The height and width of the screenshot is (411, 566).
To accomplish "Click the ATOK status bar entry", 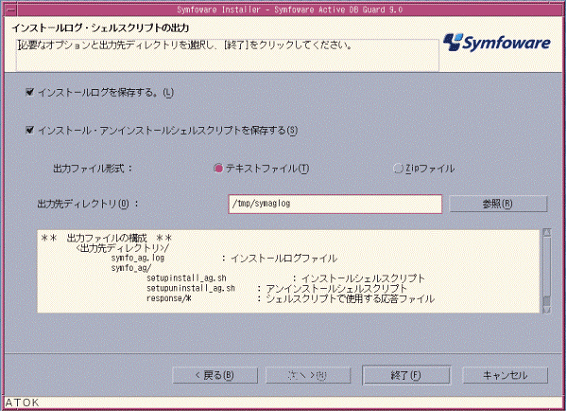I will (x=22, y=403).
